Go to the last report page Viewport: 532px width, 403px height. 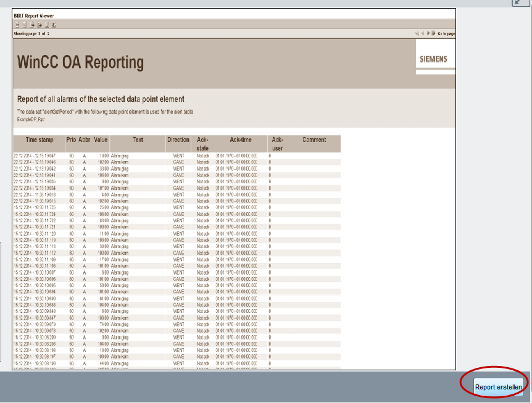433,33
